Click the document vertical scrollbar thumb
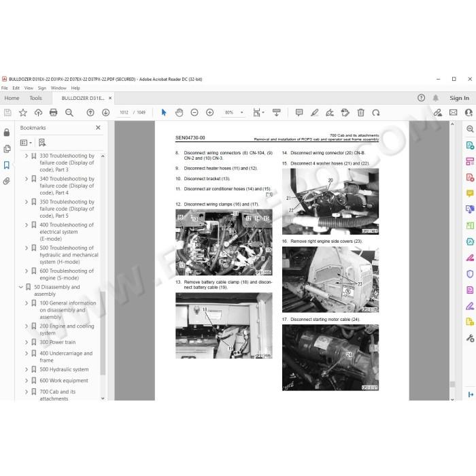 452,384
